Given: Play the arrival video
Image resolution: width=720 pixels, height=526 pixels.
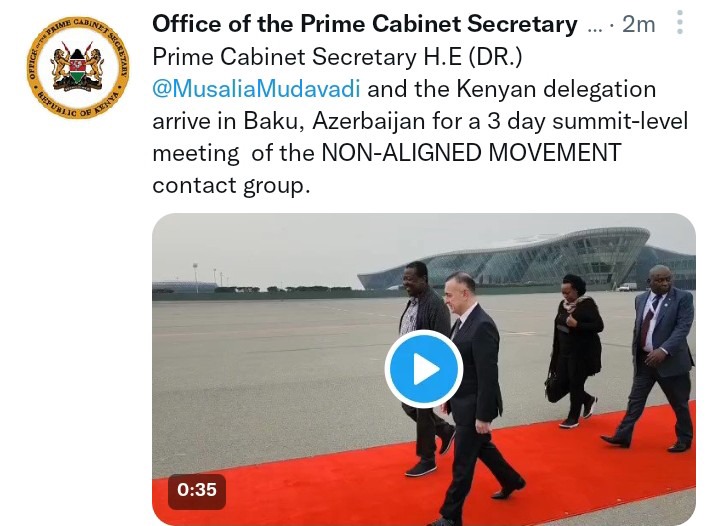Looking at the screenshot, I should [x=423, y=369].
